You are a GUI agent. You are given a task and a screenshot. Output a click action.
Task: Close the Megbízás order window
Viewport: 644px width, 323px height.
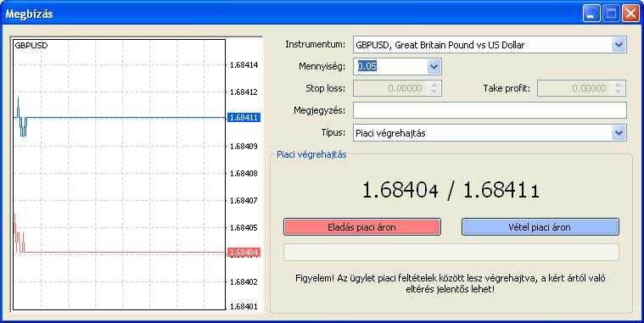click(630, 14)
